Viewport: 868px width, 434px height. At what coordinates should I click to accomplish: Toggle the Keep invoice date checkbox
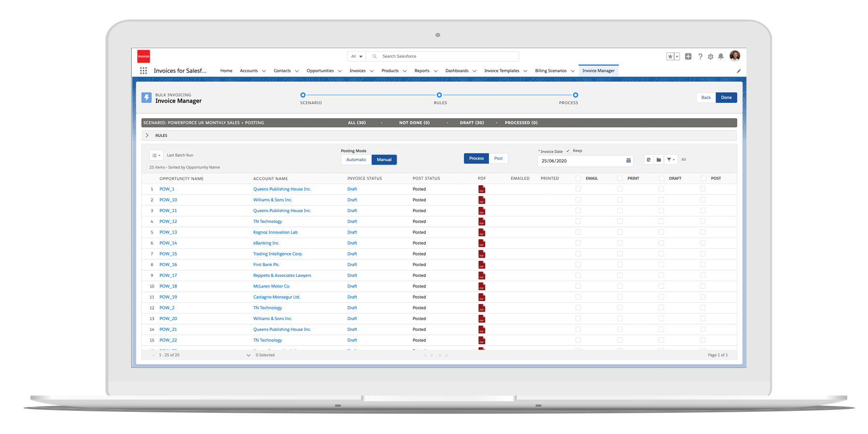coord(568,151)
